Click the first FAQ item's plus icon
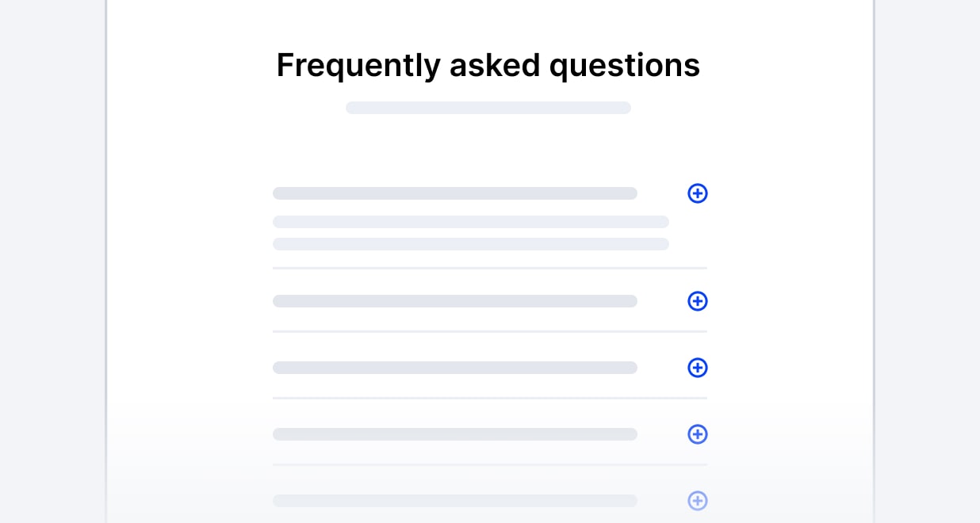 [698, 193]
